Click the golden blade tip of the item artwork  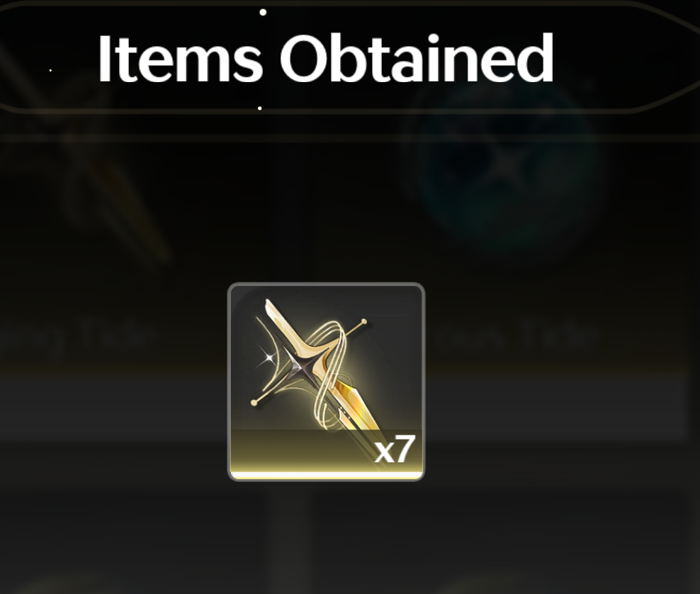(x=357, y=406)
